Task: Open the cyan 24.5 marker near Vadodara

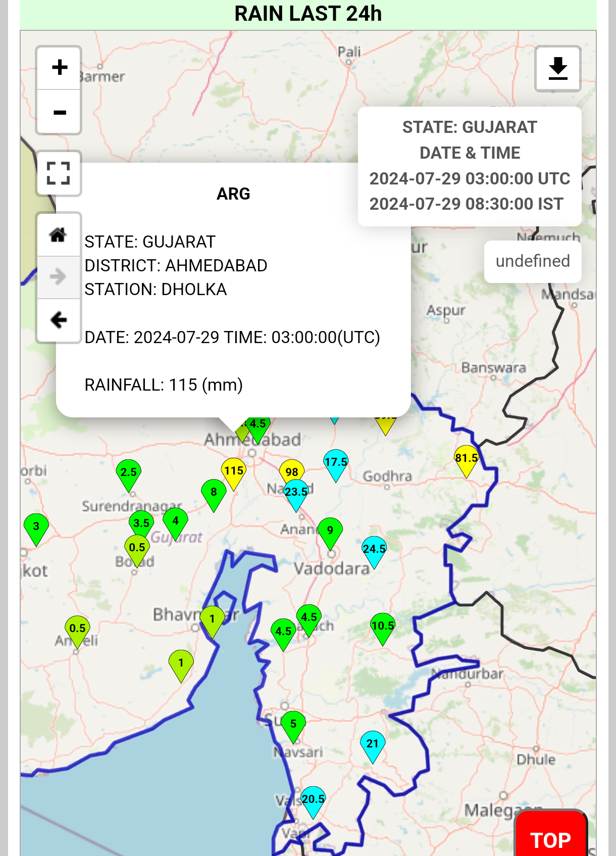Action: coord(374,550)
